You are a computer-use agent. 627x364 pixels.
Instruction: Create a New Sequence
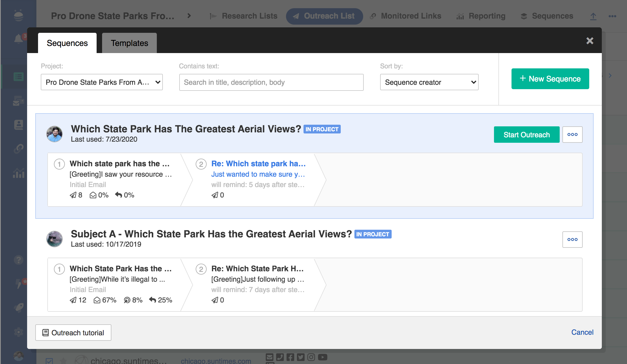[x=550, y=79]
